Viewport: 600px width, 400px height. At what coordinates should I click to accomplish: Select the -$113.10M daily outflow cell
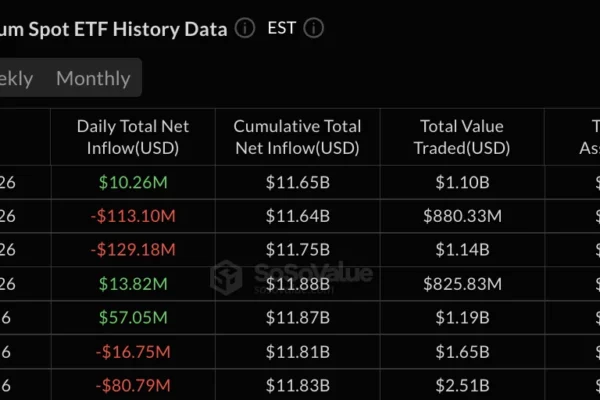click(x=133, y=214)
